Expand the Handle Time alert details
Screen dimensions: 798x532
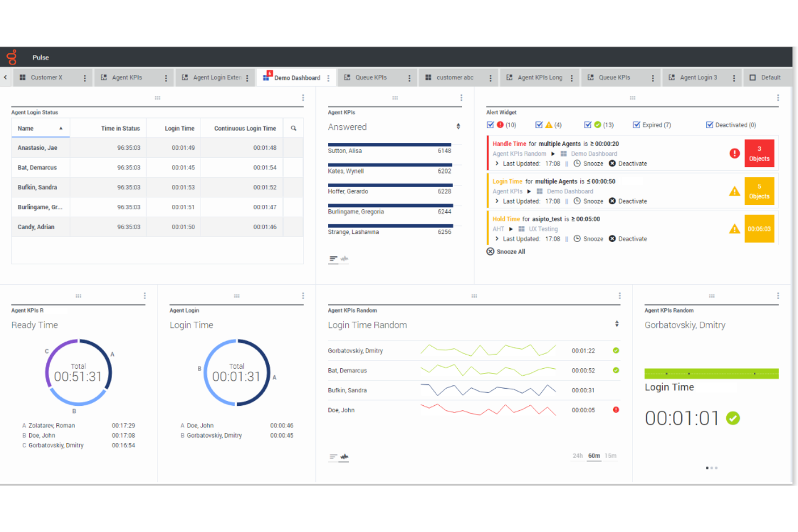tap(497, 163)
